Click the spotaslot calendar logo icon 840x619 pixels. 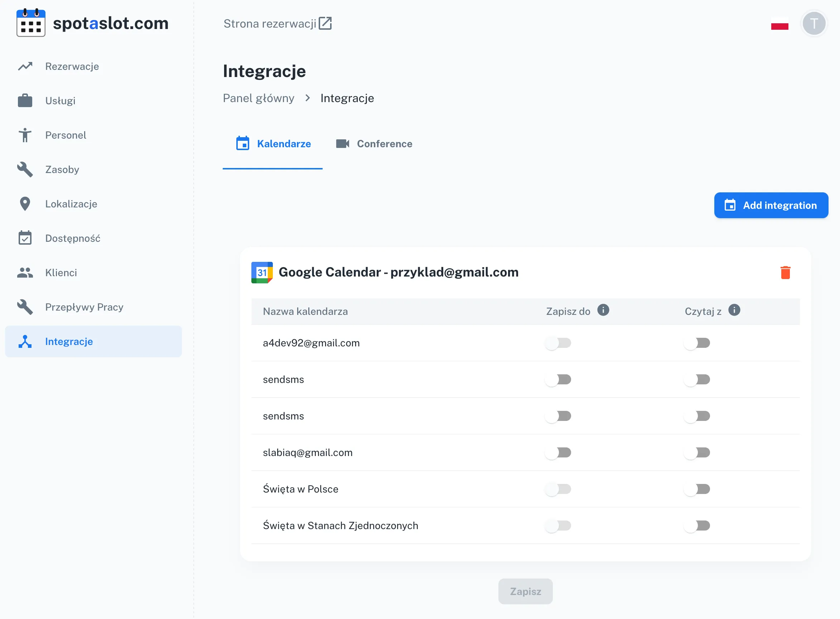31,23
